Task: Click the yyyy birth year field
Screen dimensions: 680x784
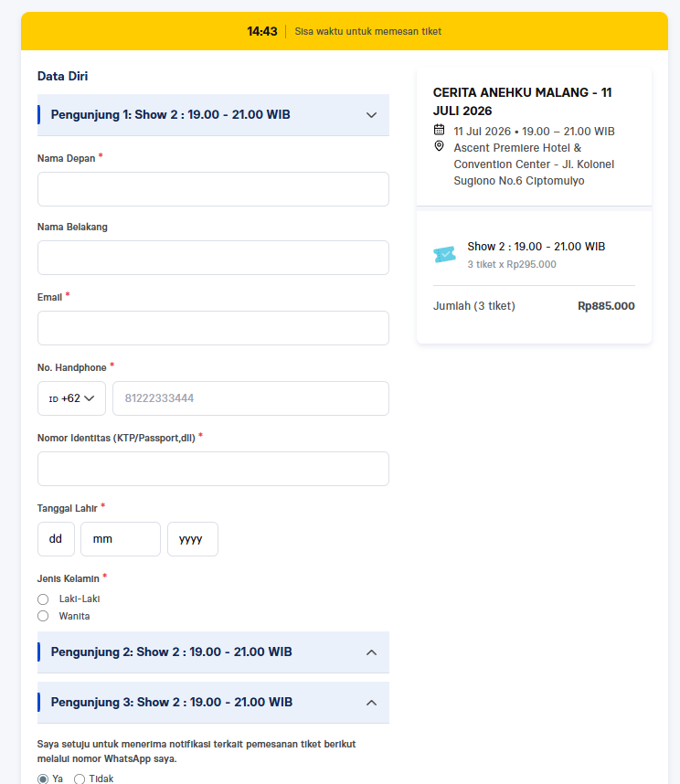Action: (x=193, y=539)
